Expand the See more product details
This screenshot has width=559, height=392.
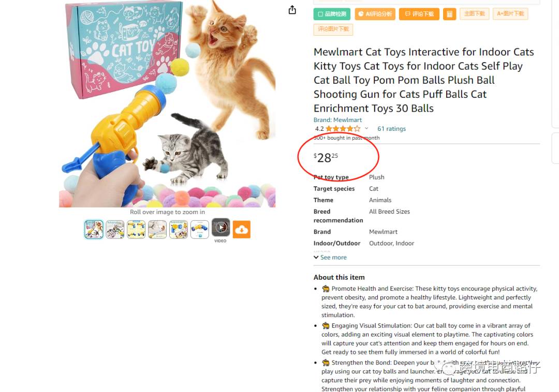(x=330, y=257)
